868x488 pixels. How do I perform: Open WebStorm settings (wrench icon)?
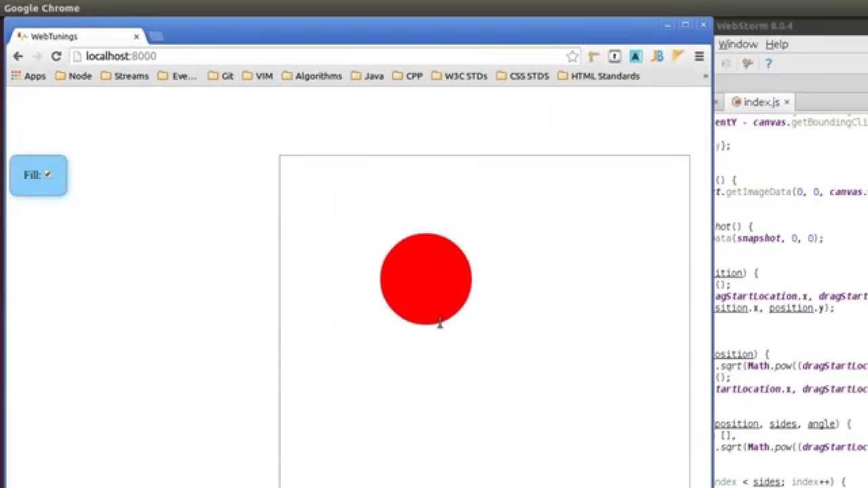click(747, 63)
